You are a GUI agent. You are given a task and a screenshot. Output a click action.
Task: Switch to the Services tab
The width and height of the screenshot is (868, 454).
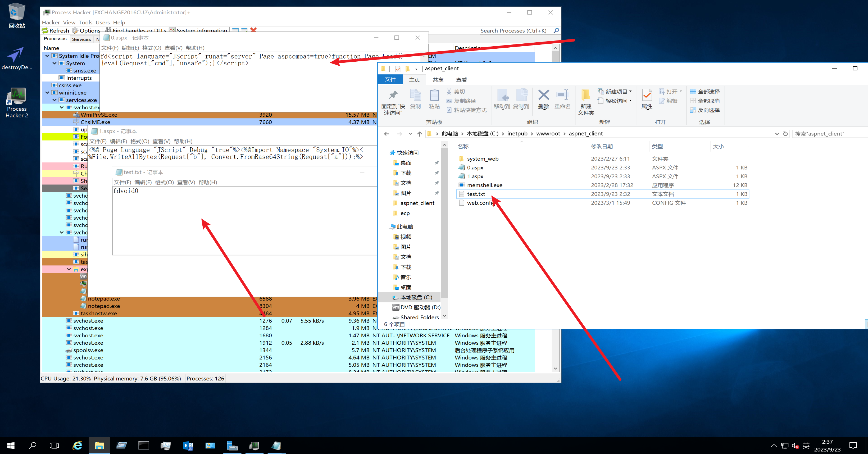(x=81, y=39)
